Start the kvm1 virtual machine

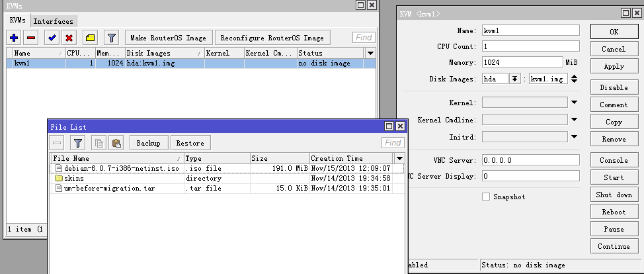(614, 177)
